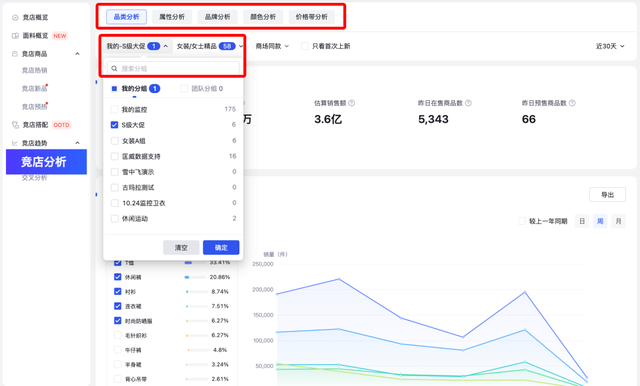Open 竞店新品 in sidebar

34,89
